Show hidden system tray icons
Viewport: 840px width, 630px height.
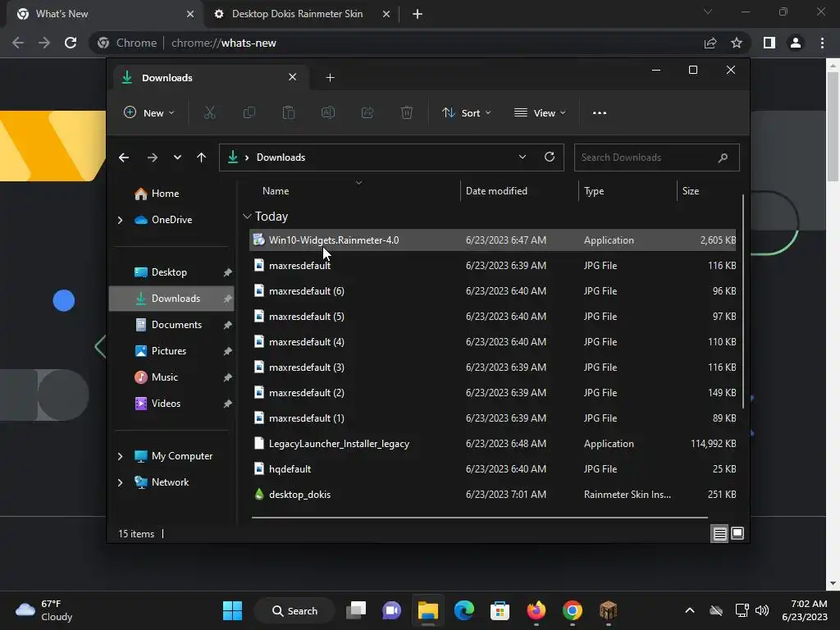pyautogui.click(x=690, y=610)
